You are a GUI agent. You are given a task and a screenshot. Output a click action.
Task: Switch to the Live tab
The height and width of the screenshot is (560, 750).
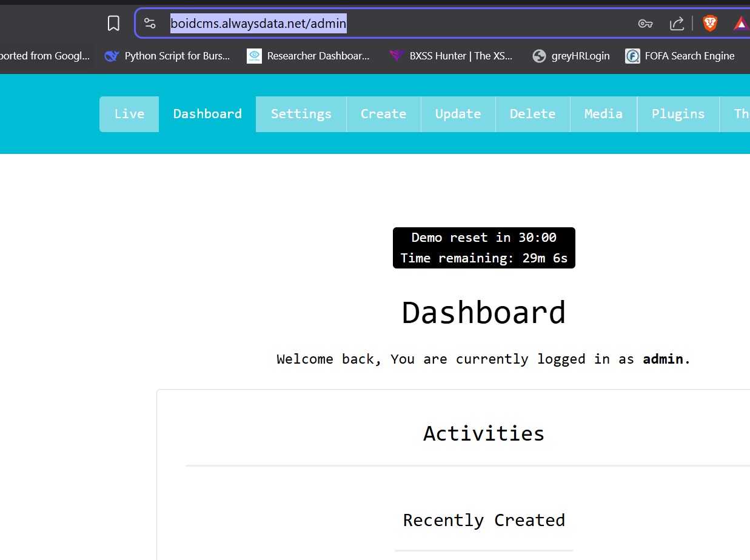pos(129,114)
